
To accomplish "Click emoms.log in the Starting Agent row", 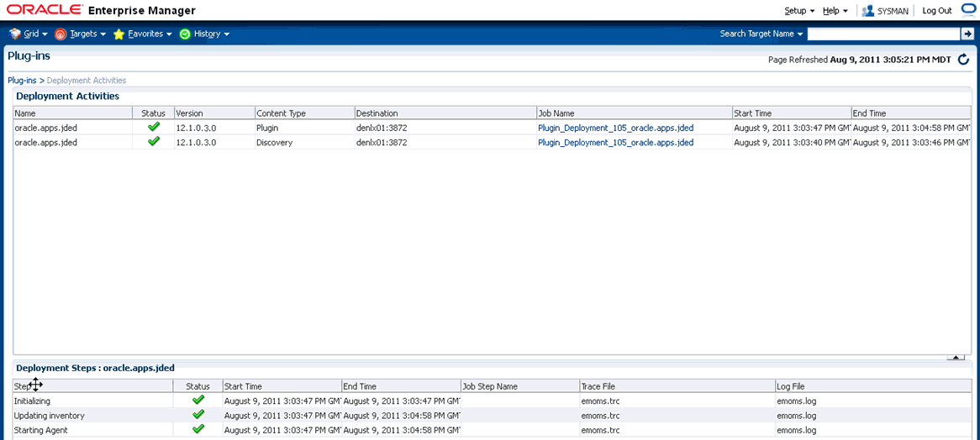I will (x=796, y=430).
